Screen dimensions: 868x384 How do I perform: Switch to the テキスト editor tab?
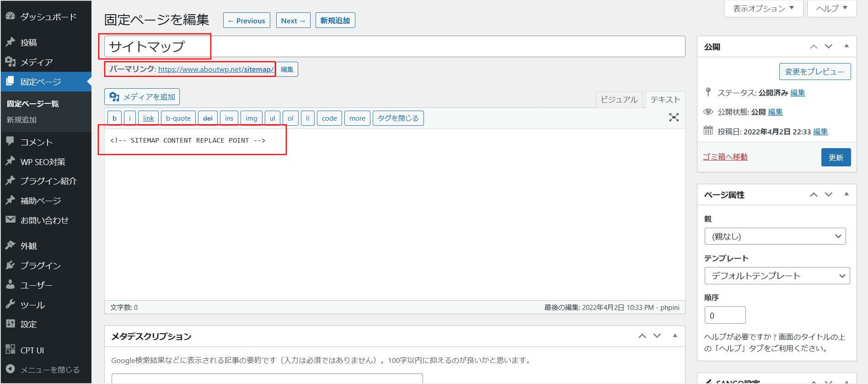click(665, 100)
